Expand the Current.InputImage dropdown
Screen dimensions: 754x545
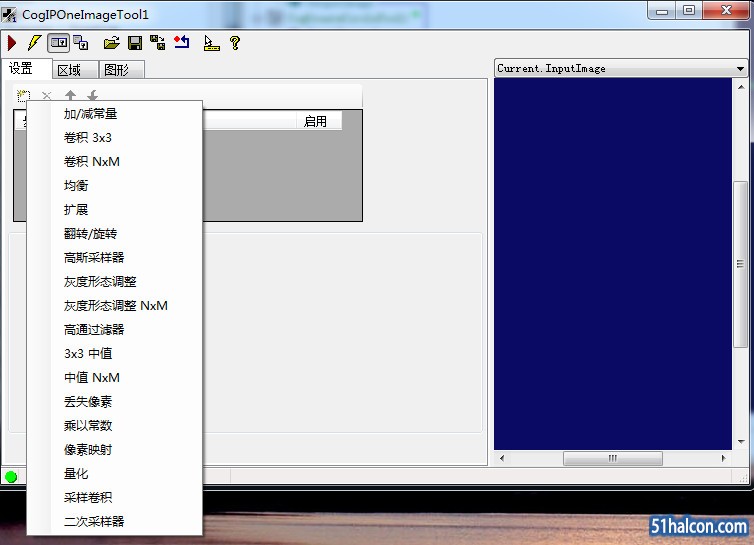click(740, 68)
